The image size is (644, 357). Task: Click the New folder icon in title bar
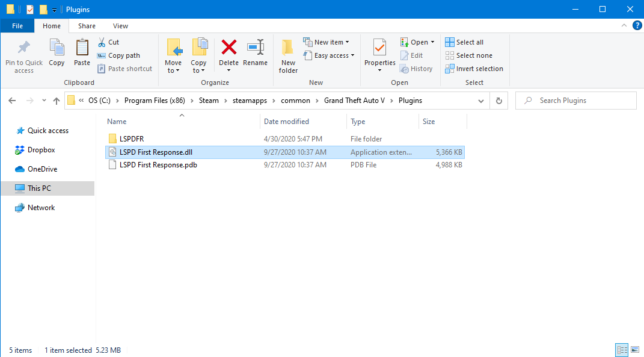(43, 9)
